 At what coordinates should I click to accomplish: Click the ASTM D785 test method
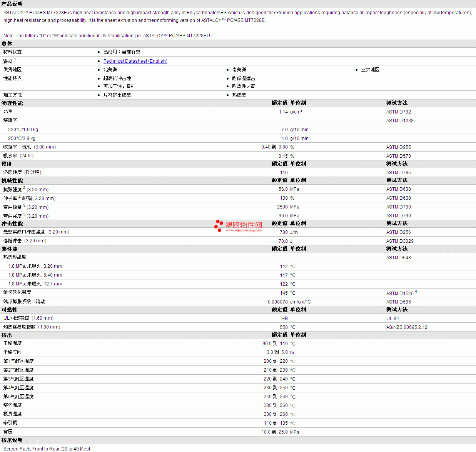click(399, 173)
